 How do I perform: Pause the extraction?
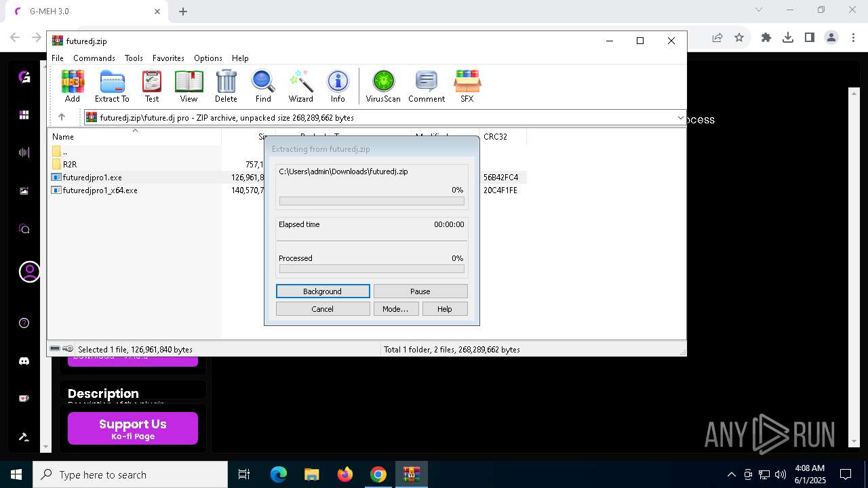[420, 291]
